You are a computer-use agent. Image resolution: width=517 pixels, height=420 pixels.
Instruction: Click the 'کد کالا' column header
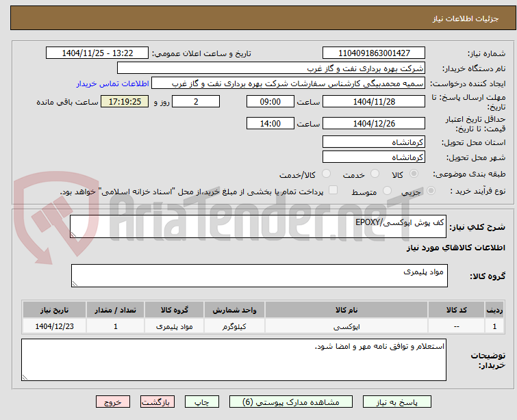click(456, 310)
